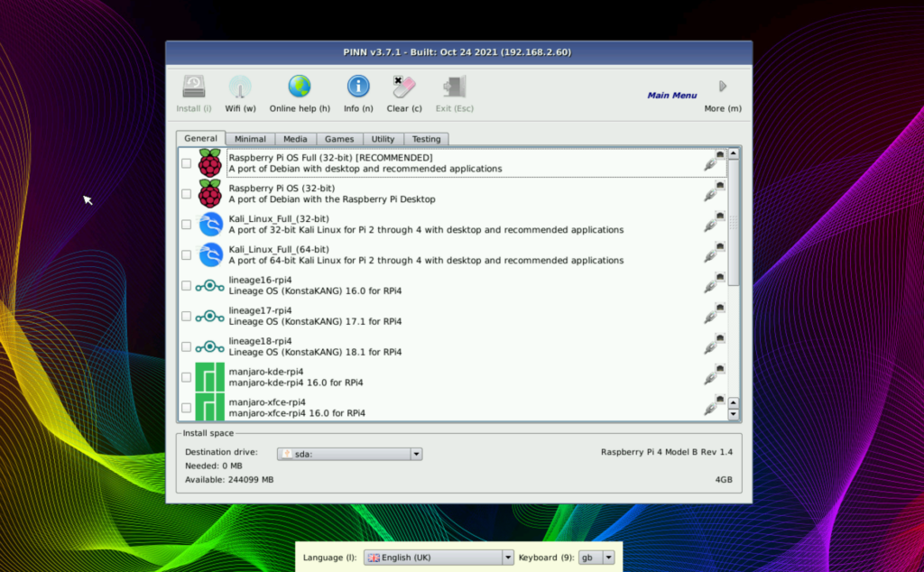
Task: Click 'Lineage OS (KonstaKANG) 18.1 for RPi4' text
Action: [x=315, y=352]
